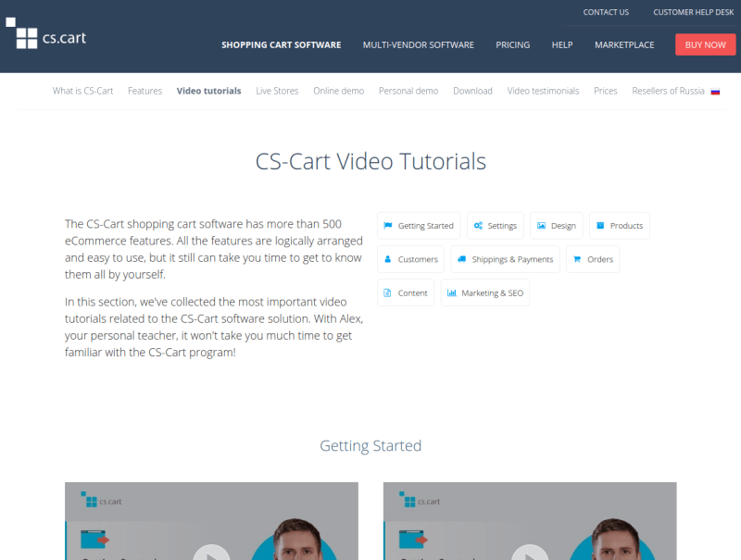Open the Content tutorials category

[x=405, y=292]
